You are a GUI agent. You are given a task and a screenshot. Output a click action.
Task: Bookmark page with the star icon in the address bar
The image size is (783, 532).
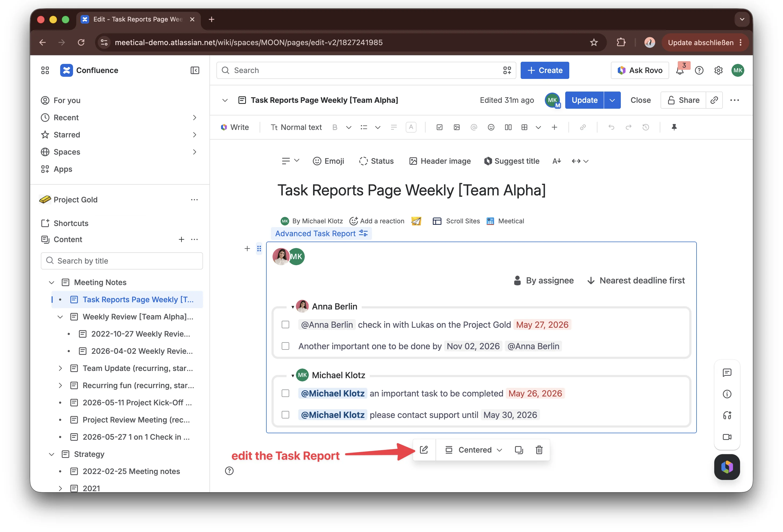(594, 42)
